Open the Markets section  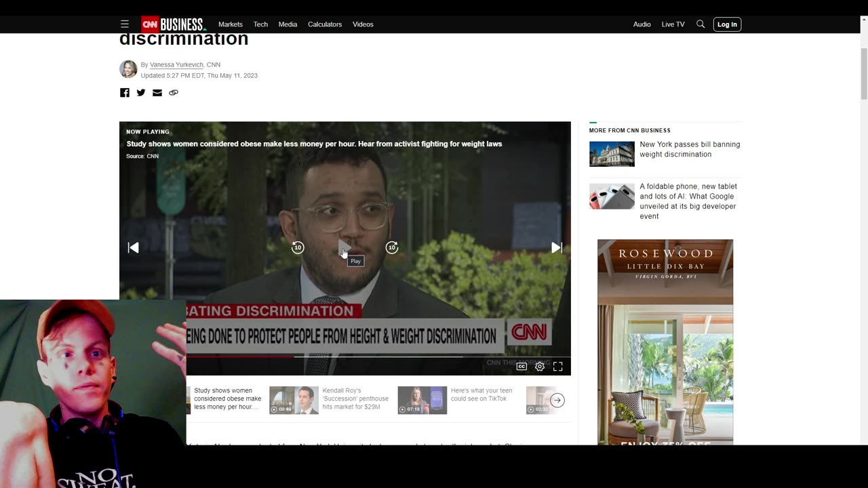click(x=230, y=24)
